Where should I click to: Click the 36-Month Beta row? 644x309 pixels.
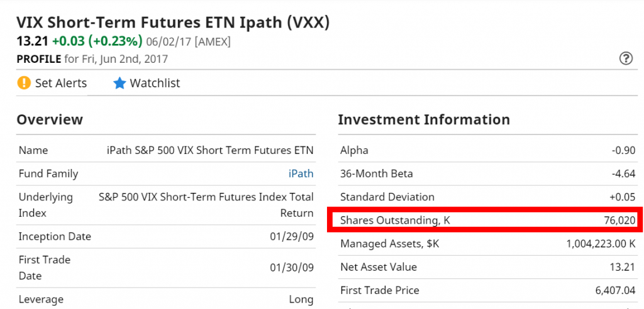(x=487, y=173)
